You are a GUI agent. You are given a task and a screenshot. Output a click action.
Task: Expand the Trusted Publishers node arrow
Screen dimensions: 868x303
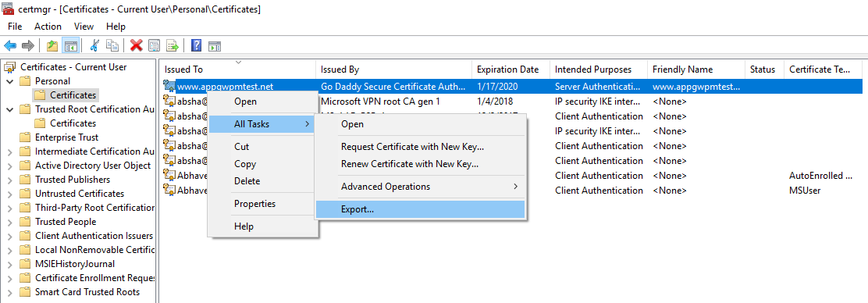point(9,180)
